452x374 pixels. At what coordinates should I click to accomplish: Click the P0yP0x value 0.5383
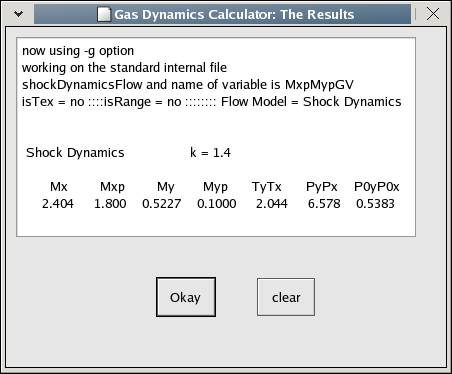(375, 204)
